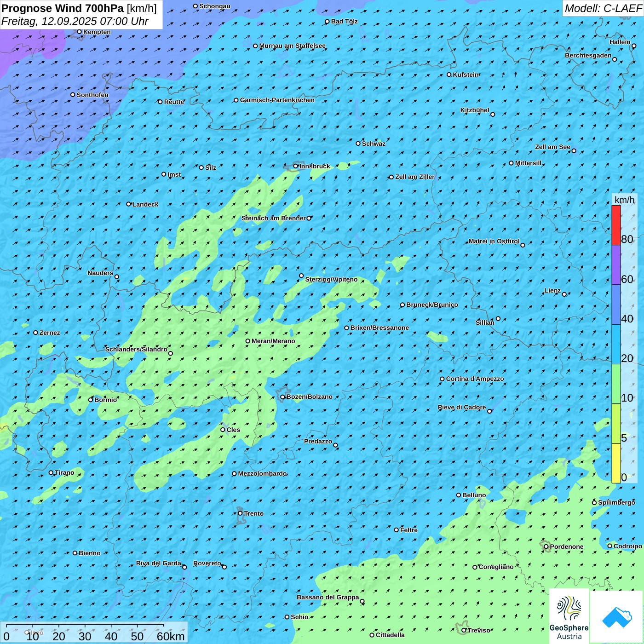The height and width of the screenshot is (644, 644).
Task: Select the Kufstein marker circle
Action: click(x=449, y=75)
